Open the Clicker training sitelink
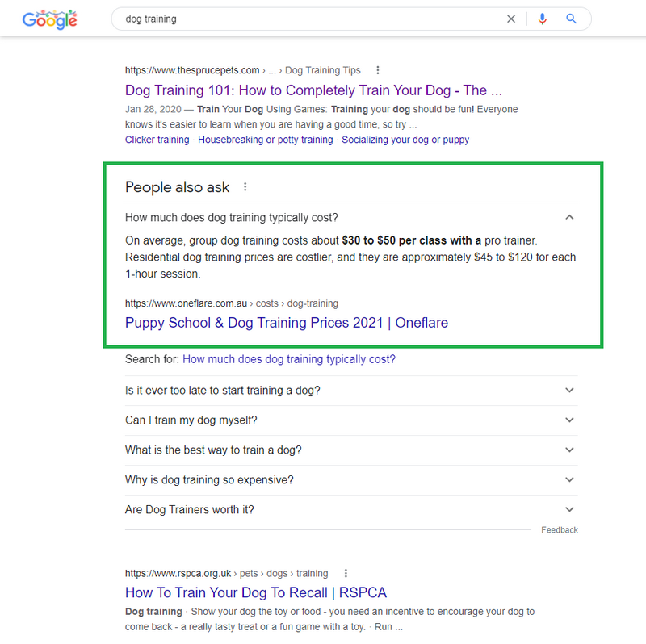Viewport: 646px width, 644px height. click(x=157, y=140)
